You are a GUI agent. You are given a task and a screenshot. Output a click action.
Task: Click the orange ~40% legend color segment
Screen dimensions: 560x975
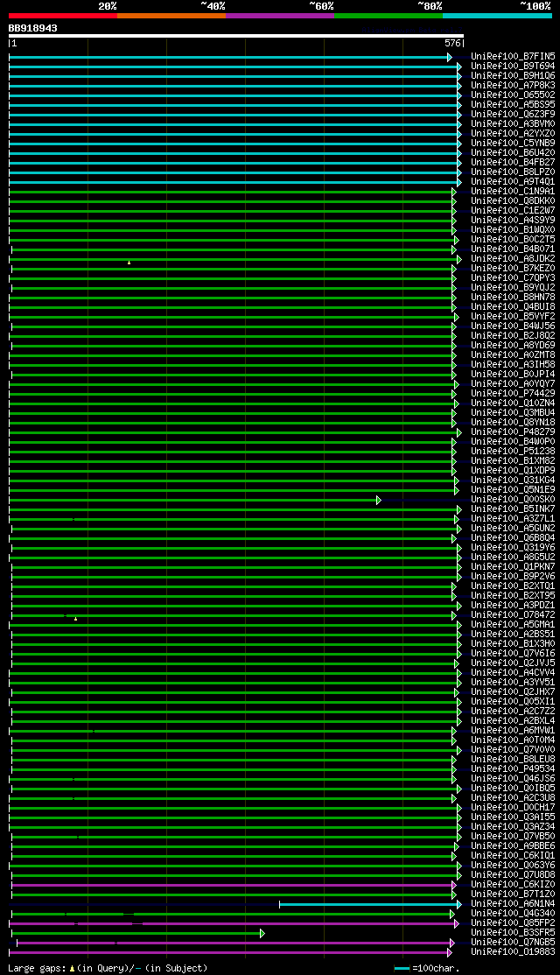pyautogui.click(x=171, y=16)
